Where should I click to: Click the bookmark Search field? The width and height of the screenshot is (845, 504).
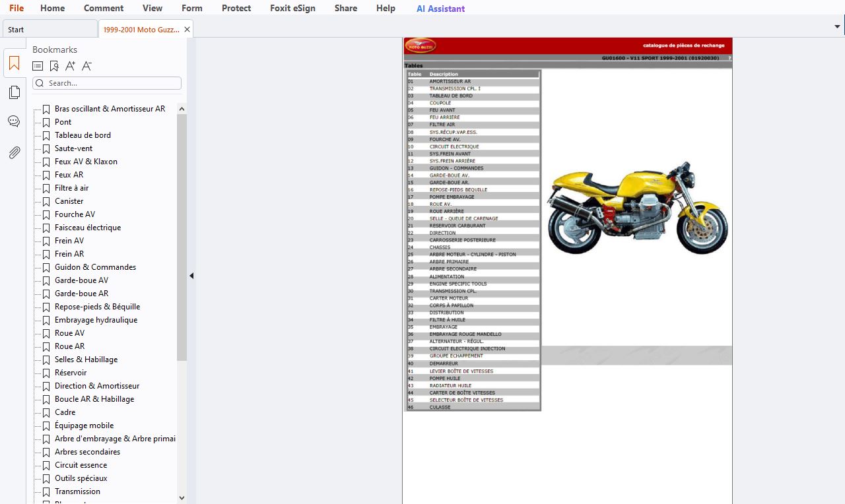point(107,83)
